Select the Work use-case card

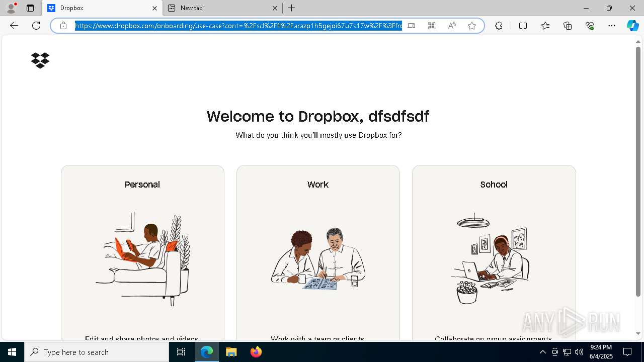click(318, 253)
